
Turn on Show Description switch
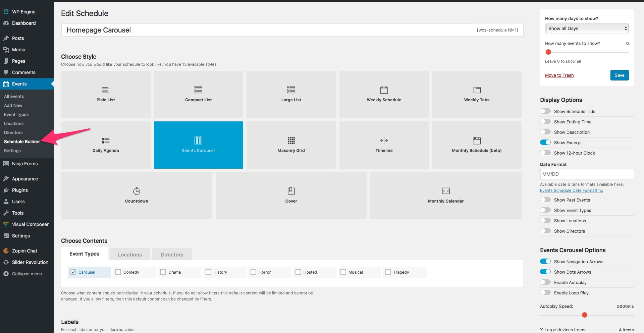(x=545, y=132)
